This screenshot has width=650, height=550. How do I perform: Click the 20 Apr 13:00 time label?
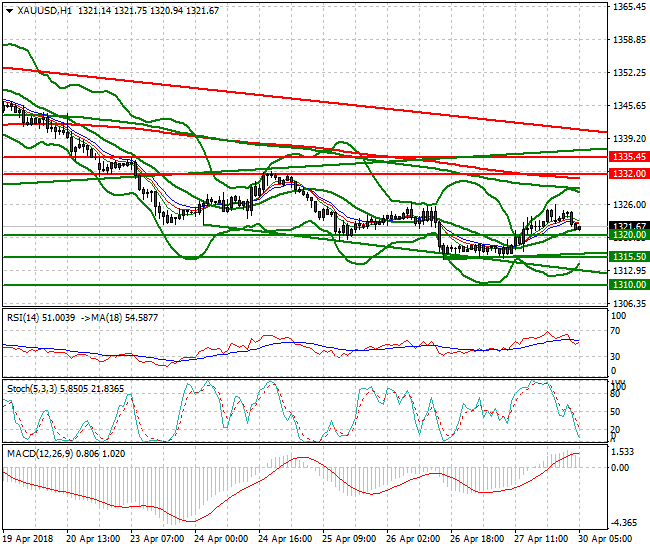(93, 539)
